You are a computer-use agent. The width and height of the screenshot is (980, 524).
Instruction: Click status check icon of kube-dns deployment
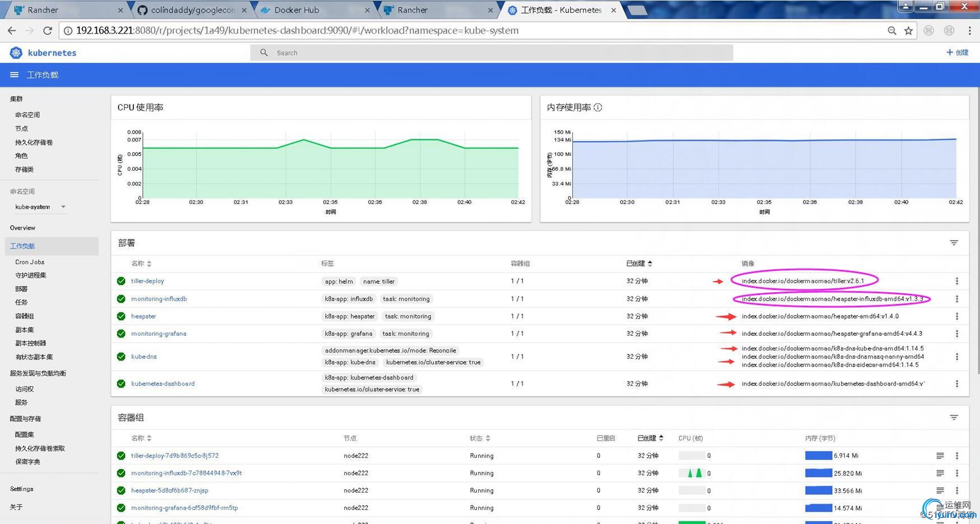[x=121, y=357]
